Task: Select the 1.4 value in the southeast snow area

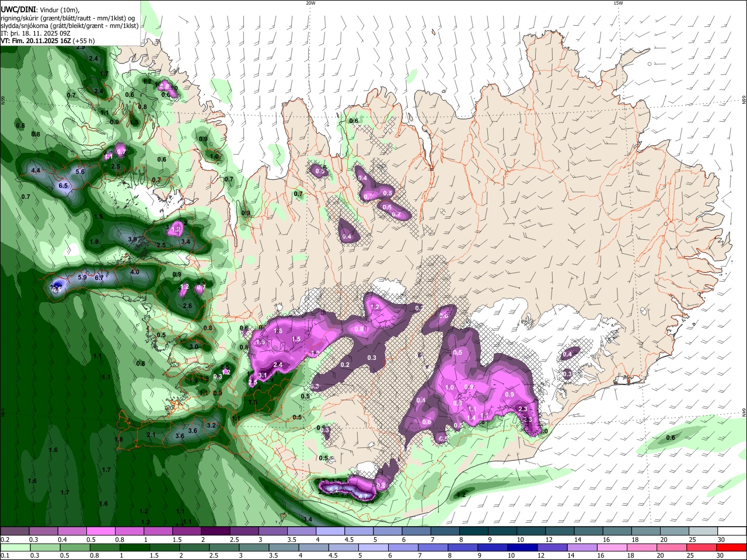Action: [x=471, y=418]
